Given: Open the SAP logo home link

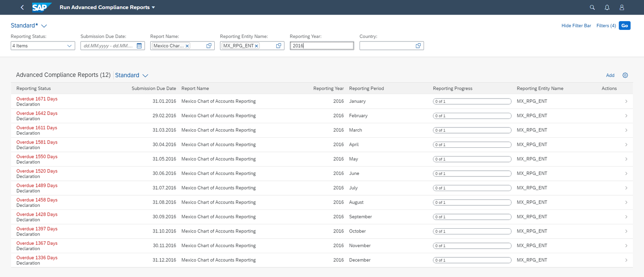Looking at the screenshot, I should coord(41,7).
